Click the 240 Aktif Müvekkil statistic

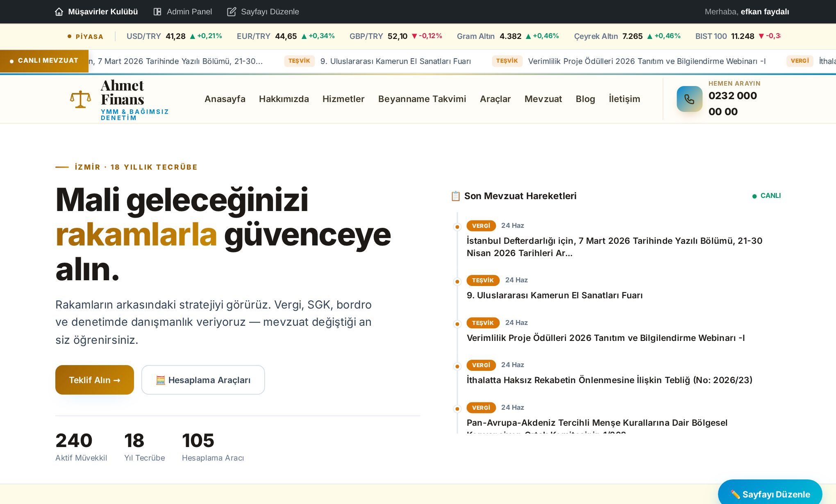pos(81,447)
